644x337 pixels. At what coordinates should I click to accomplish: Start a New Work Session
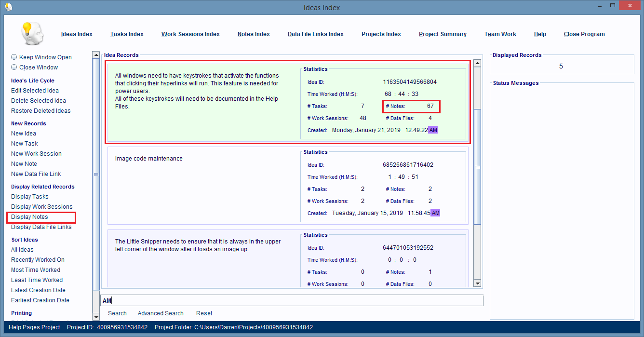pyautogui.click(x=36, y=154)
